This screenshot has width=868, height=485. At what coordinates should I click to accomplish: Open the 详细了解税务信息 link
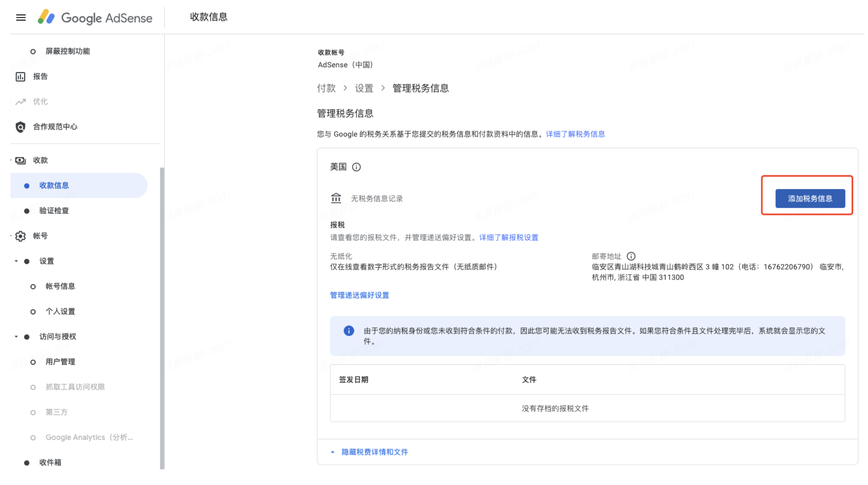[575, 134]
